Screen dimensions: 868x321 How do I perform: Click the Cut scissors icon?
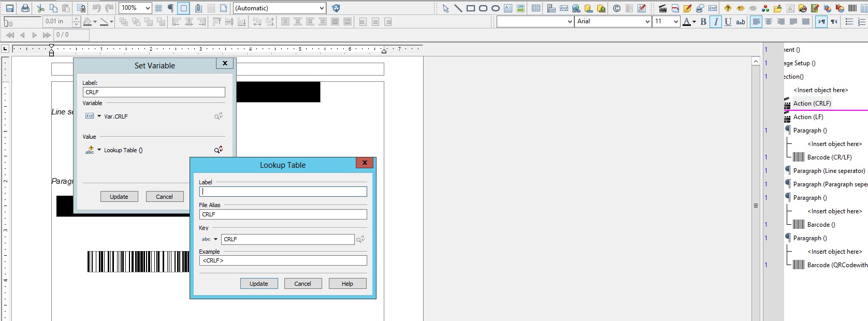[40, 8]
